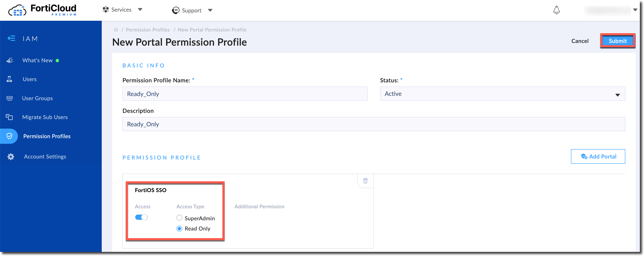The image size is (644, 256).
Task: Click the User Groups people icon
Action: [10, 98]
